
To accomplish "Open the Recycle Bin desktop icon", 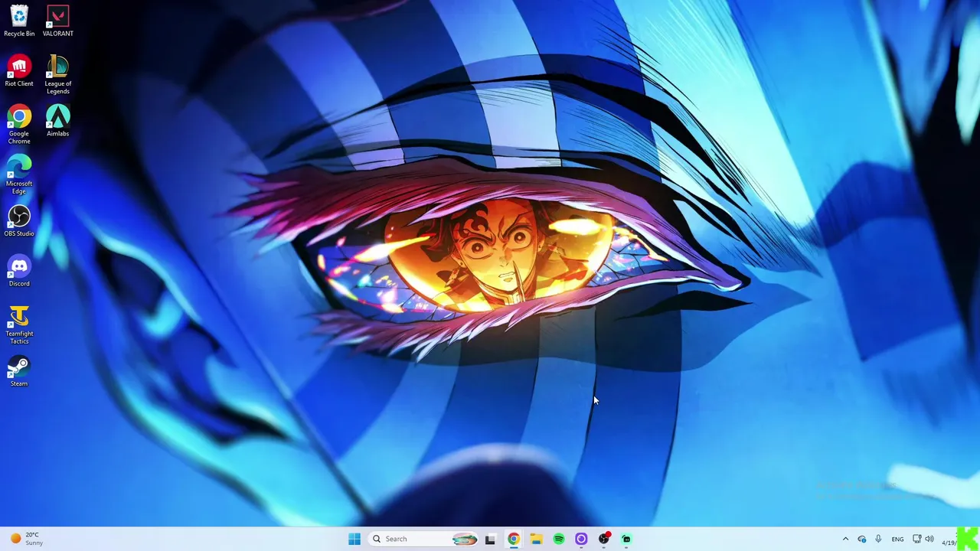I will coord(19,21).
